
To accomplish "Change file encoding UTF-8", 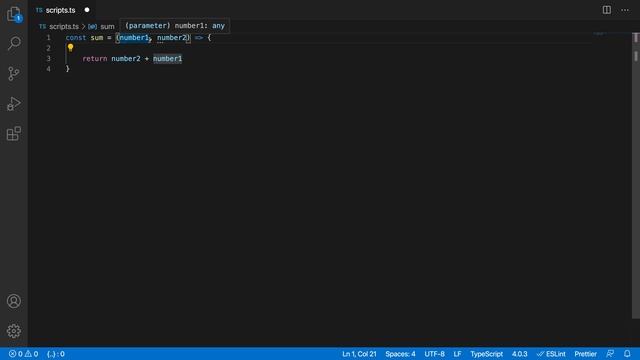I will coord(434,354).
